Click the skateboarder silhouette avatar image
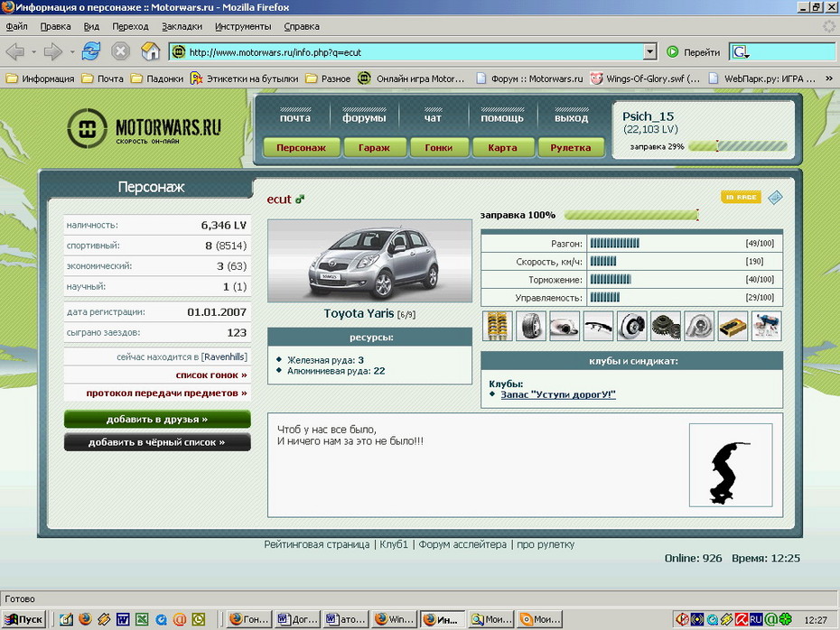The image size is (840, 630). point(731,465)
